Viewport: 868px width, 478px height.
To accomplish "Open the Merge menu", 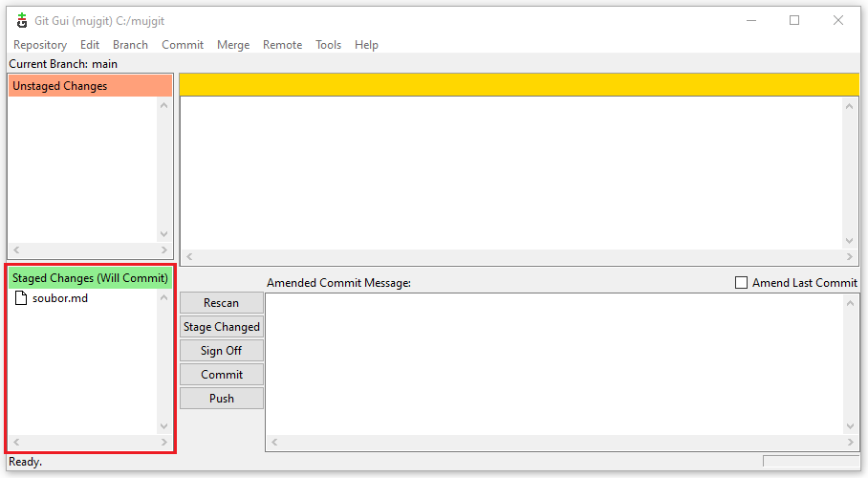I will 233,45.
